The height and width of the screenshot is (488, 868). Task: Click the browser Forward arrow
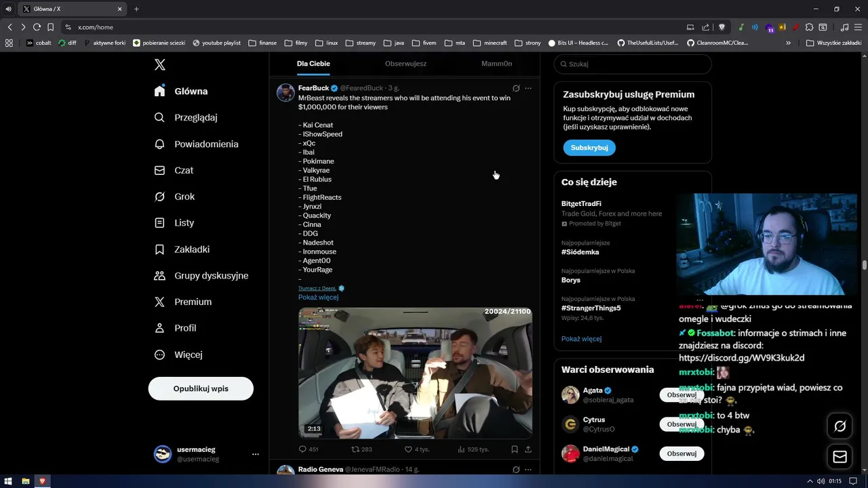[x=23, y=27]
